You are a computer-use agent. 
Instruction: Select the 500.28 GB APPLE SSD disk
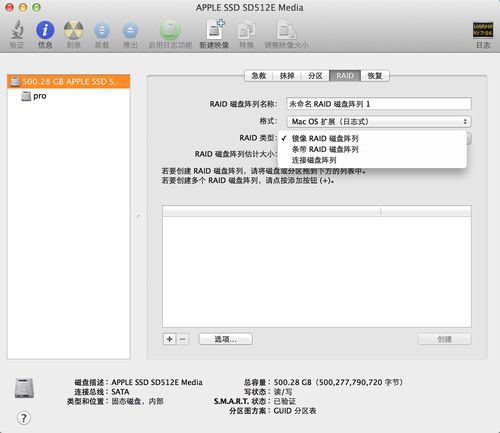(69, 81)
